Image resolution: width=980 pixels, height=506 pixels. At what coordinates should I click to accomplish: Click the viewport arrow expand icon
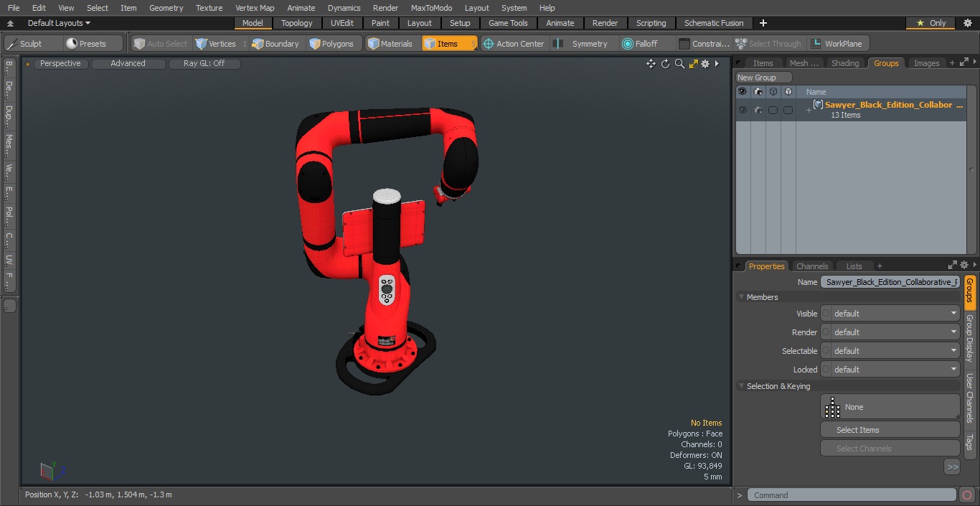click(717, 64)
